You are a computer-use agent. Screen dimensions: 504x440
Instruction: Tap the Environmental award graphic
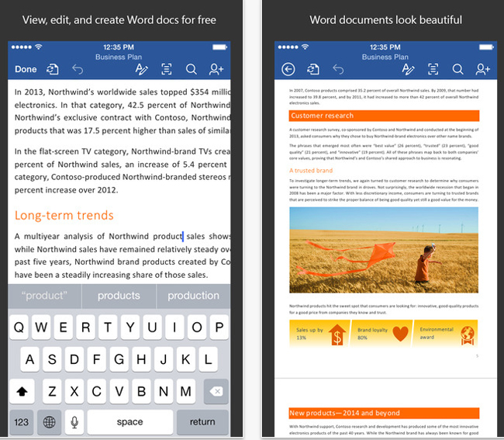(x=446, y=334)
